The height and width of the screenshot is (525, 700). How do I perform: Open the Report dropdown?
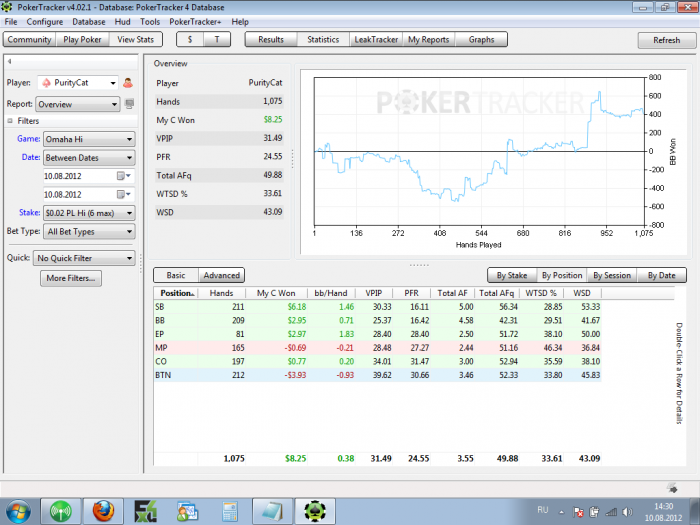coord(78,104)
